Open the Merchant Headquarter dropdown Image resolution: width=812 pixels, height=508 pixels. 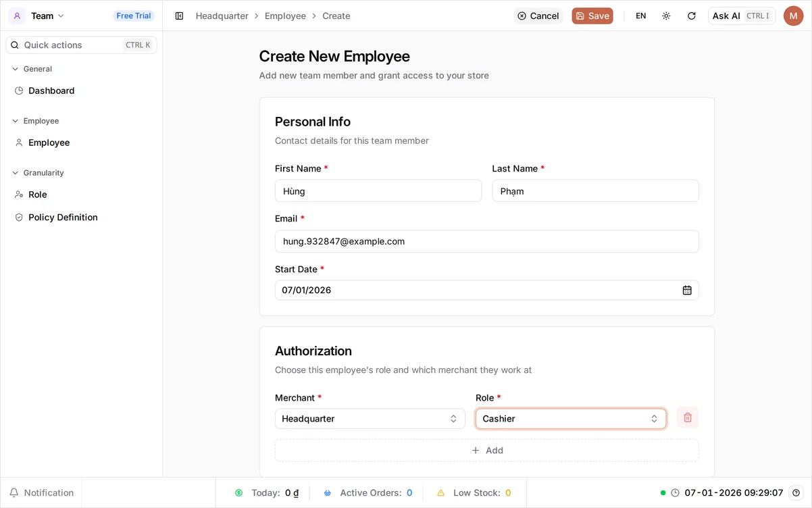(x=370, y=419)
